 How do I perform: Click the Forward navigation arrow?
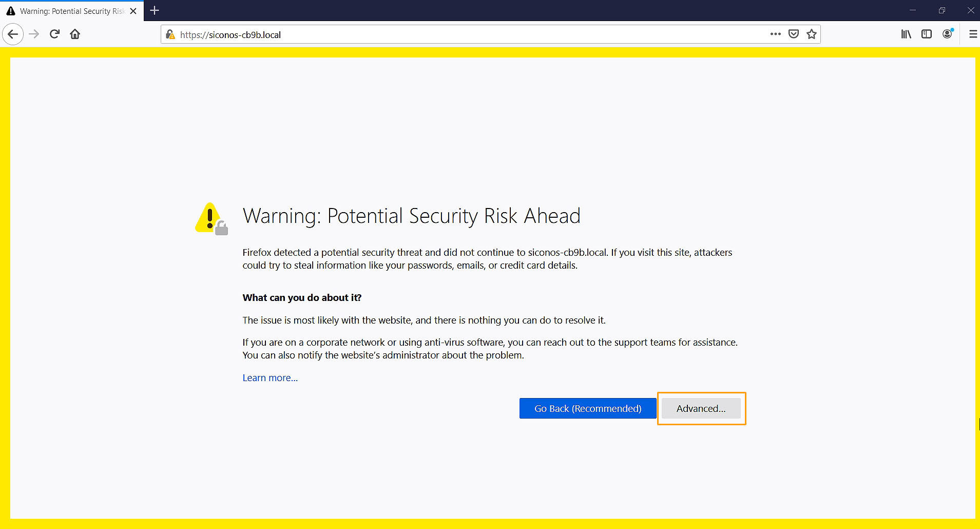34,34
